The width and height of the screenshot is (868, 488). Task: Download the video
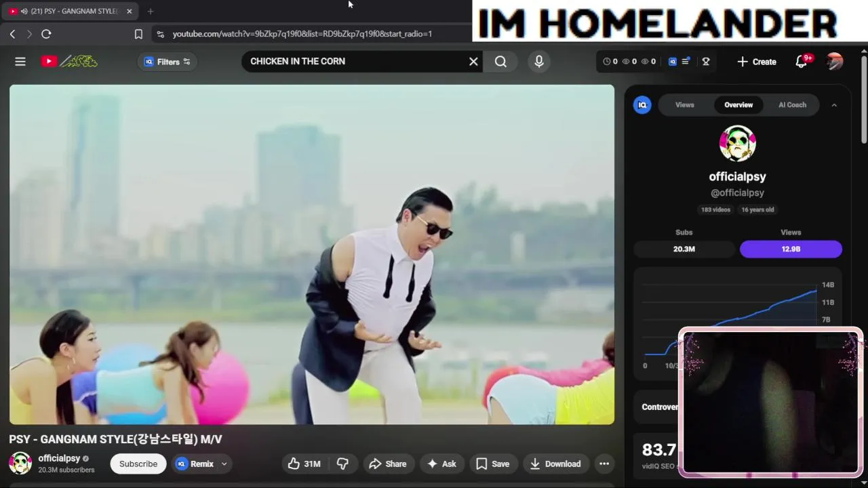click(x=556, y=464)
